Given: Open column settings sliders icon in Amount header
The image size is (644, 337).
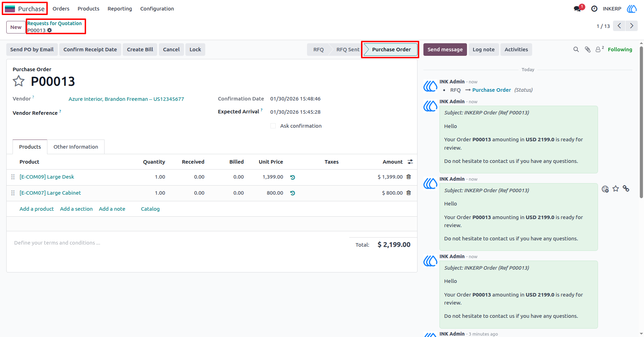Looking at the screenshot, I should [410, 162].
